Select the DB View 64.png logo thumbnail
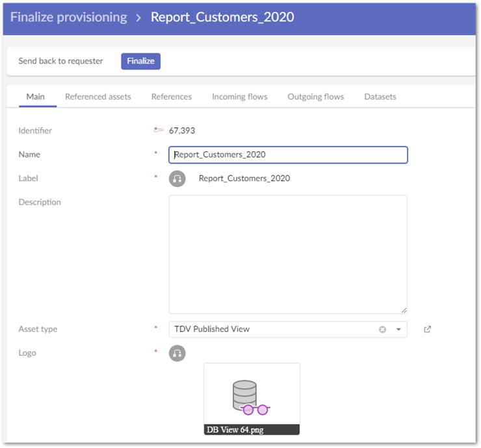 [x=252, y=398]
